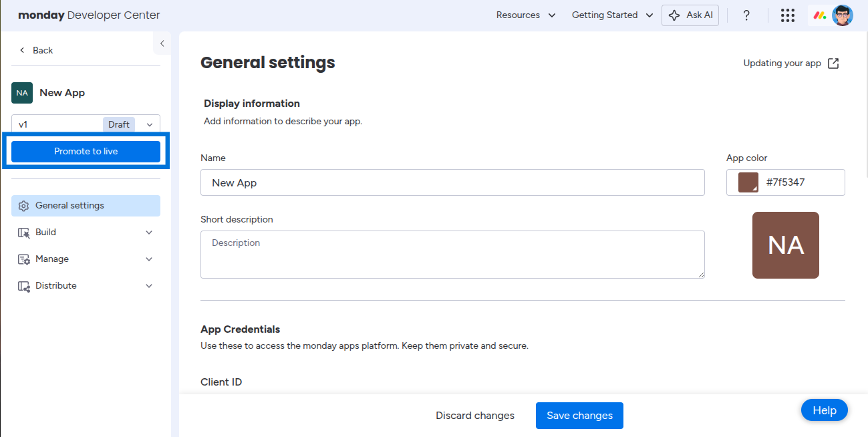Collapse the left sidebar panel
Screen dimensions: 868x437
[162, 44]
